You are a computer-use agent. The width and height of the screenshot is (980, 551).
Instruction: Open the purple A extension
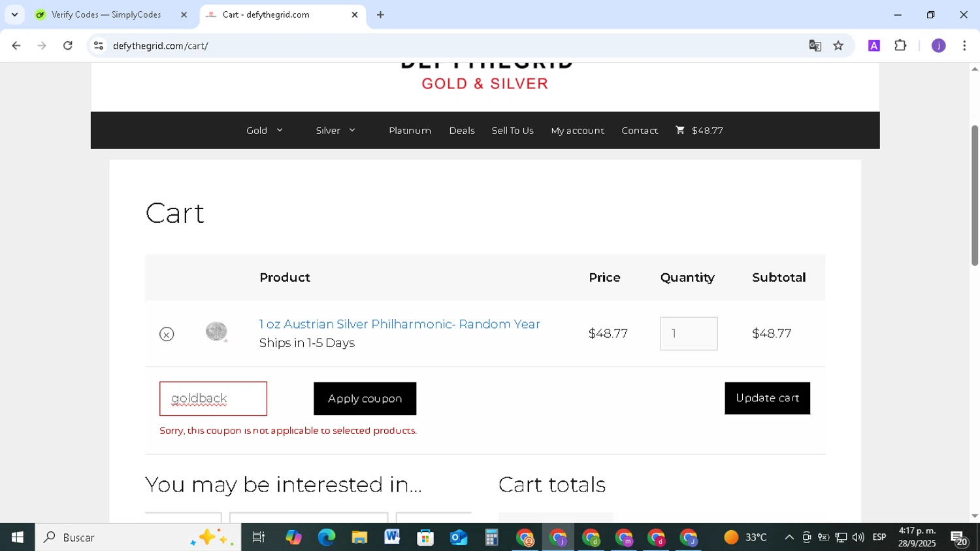coord(874,46)
